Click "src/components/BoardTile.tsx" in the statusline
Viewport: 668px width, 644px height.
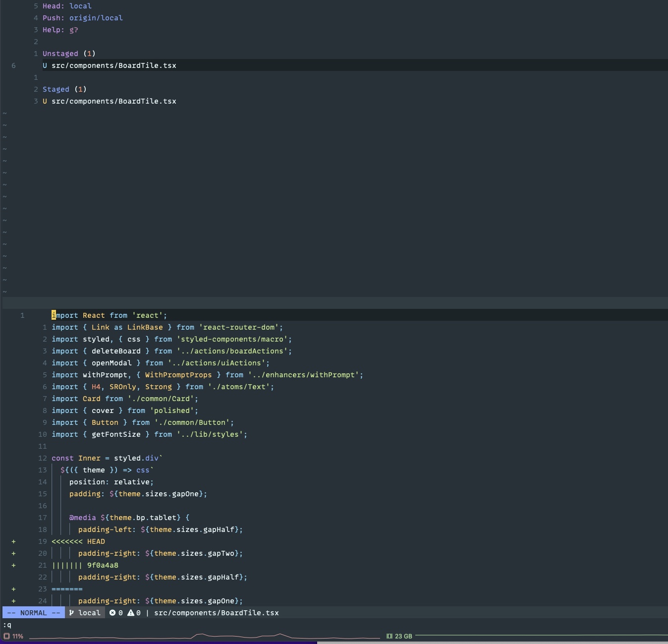coord(216,613)
